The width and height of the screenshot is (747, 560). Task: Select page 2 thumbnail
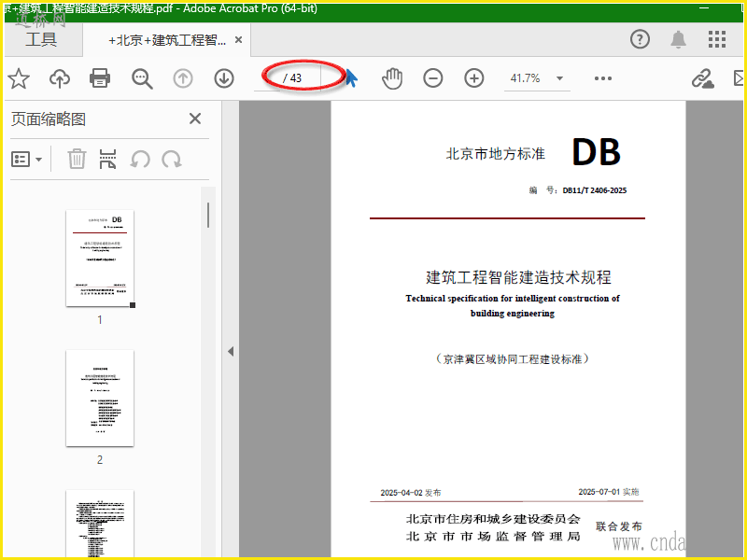(100, 399)
